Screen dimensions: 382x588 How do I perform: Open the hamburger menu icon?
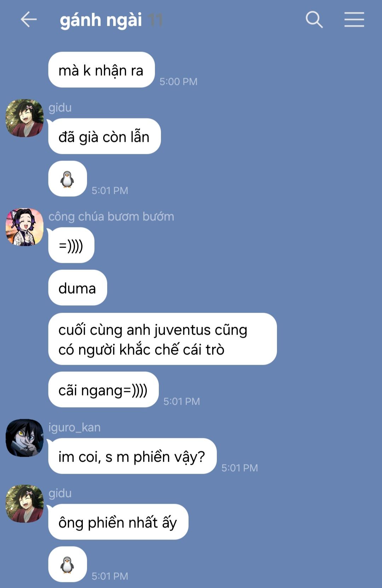coord(354,19)
